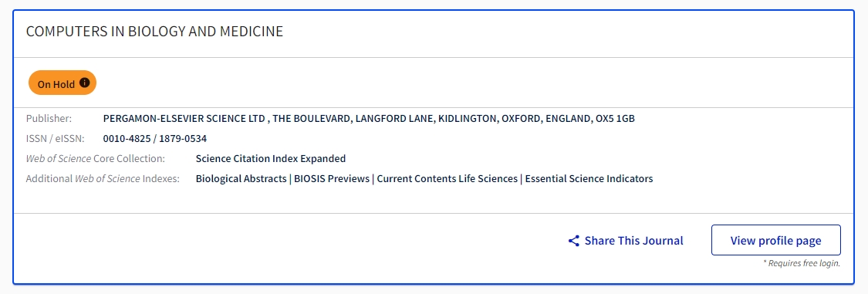This screenshot has height=294, width=868.
Task: Click the Requires free login note
Action: (x=802, y=264)
